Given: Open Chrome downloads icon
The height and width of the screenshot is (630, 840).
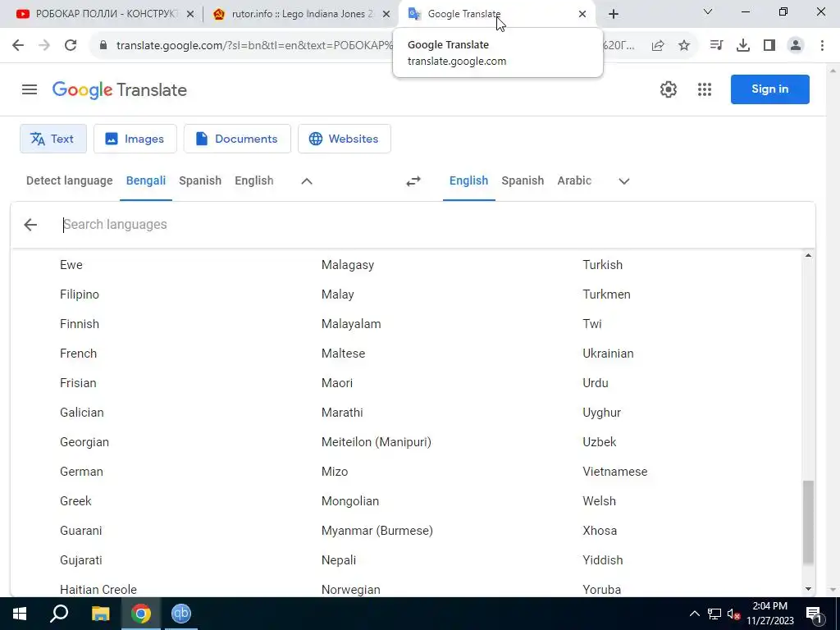Looking at the screenshot, I should 743,45.
